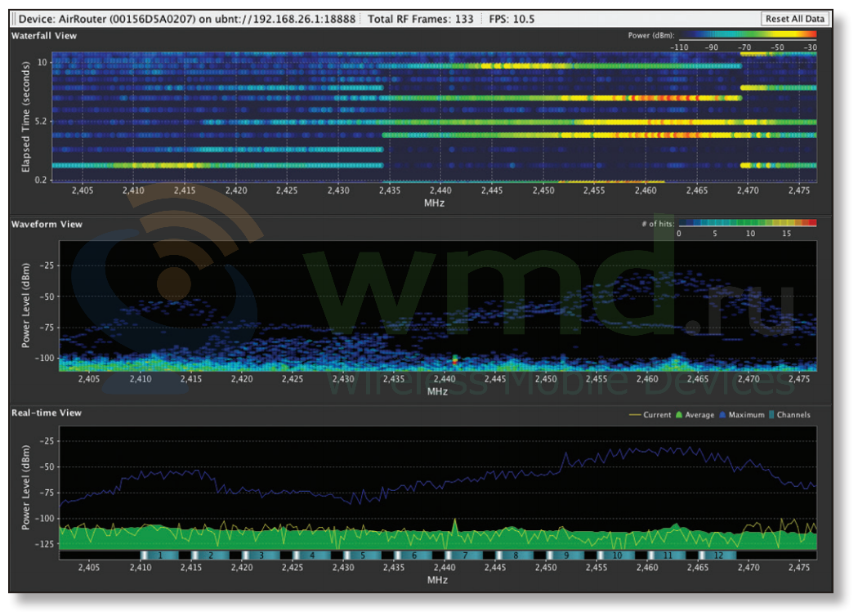
Task: Click the Average legend marker
Action: click(679, 415)
